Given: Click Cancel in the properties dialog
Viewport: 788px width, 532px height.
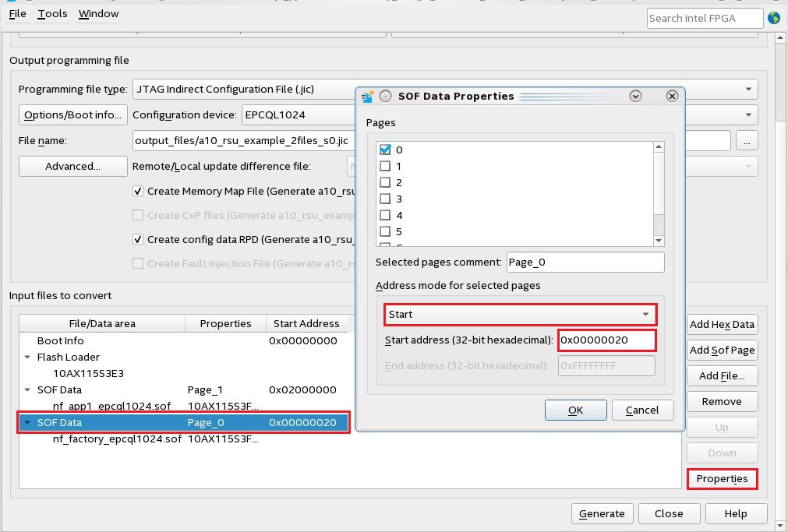Looking at the screenshot, I should pos(642,410).
